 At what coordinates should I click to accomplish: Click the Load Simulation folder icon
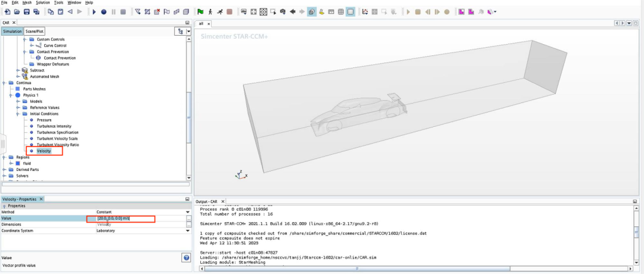coord(17,12)
